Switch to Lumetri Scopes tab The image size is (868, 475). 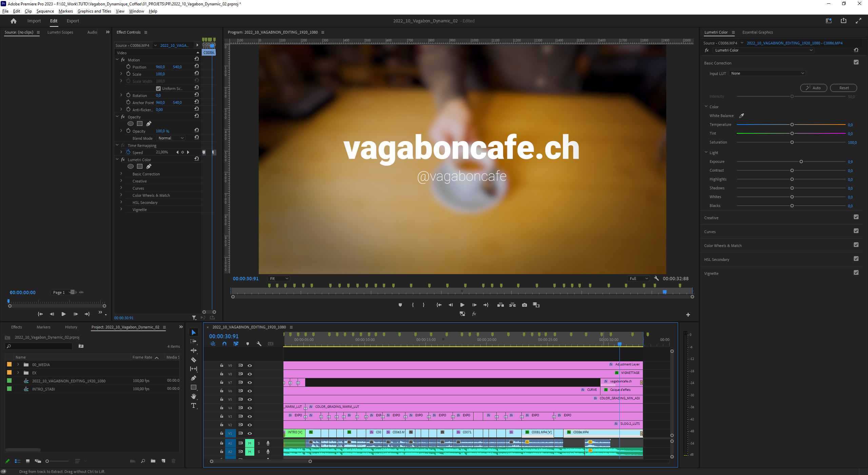coord(60,32)
